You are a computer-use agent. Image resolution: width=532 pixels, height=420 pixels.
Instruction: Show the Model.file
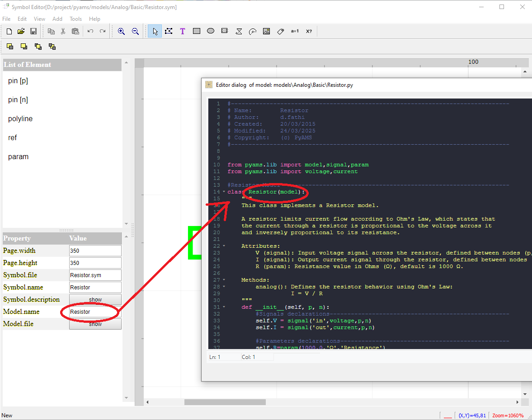tap(95, 324)
